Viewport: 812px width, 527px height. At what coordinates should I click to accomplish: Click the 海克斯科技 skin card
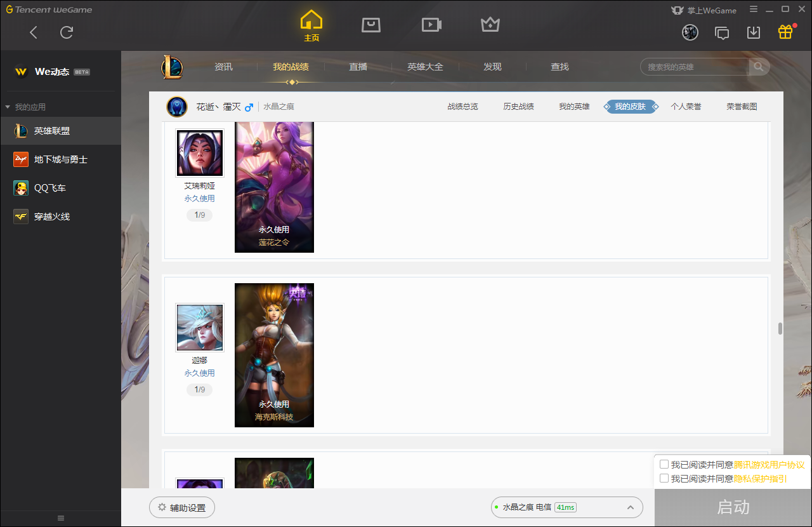tap(274, 355)
